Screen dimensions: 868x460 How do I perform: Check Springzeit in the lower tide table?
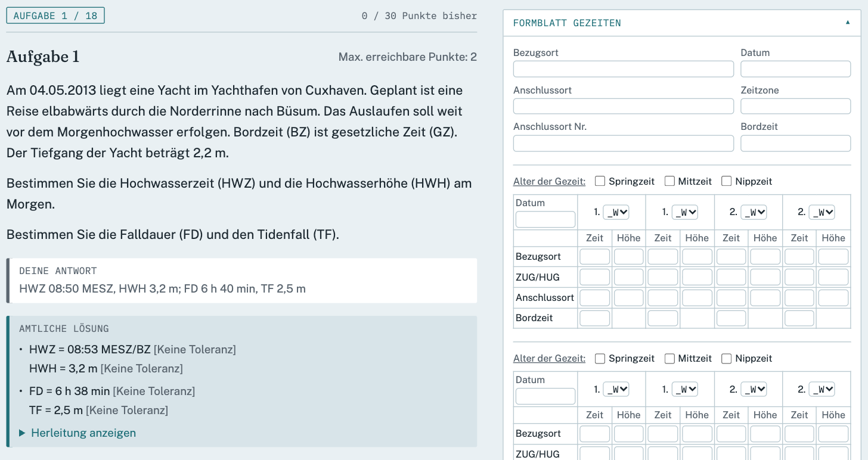click(x=600, y=358)
